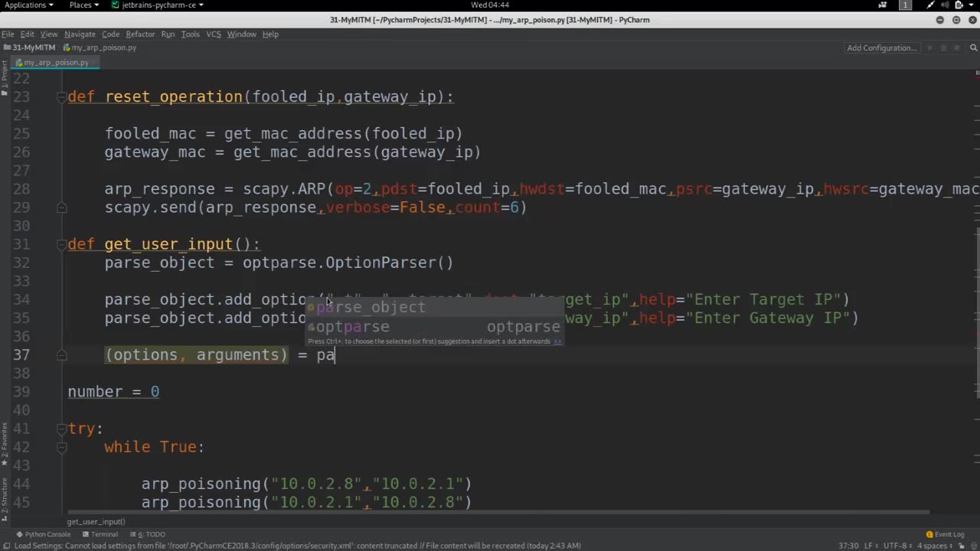
Task: Click the volume icon in system tray
Action: (944, 5)
